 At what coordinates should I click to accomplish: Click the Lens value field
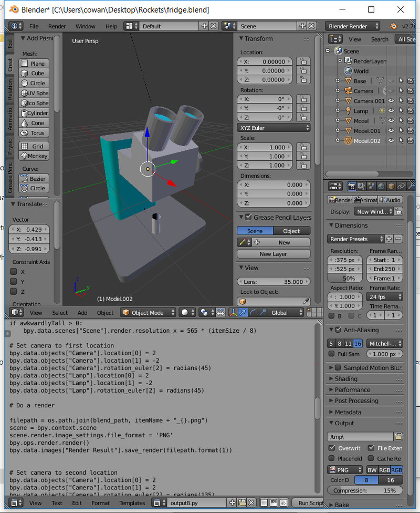click(x=274, y=282)
